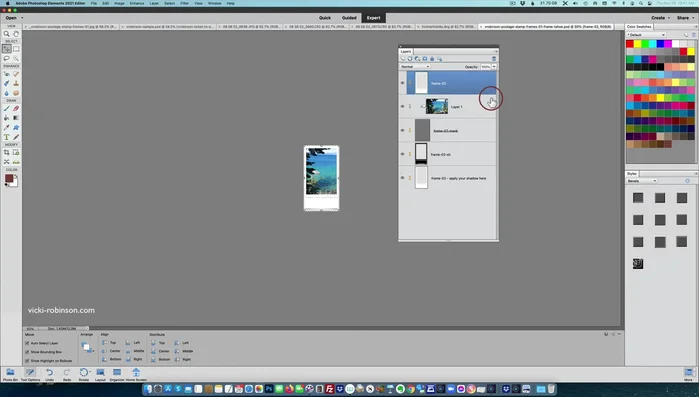Switch to Guided edit mode
The image size is (699, 397).
click(x=349, y=18)
